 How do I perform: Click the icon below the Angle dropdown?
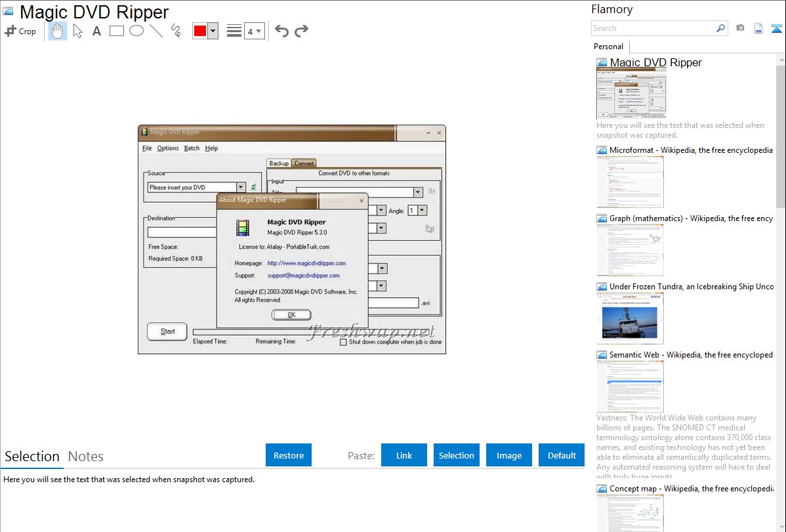coord(430,229)
